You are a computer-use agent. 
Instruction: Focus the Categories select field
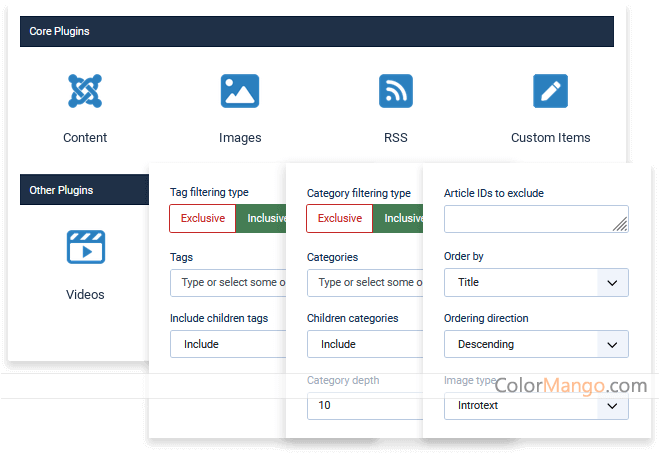(365, 282)
